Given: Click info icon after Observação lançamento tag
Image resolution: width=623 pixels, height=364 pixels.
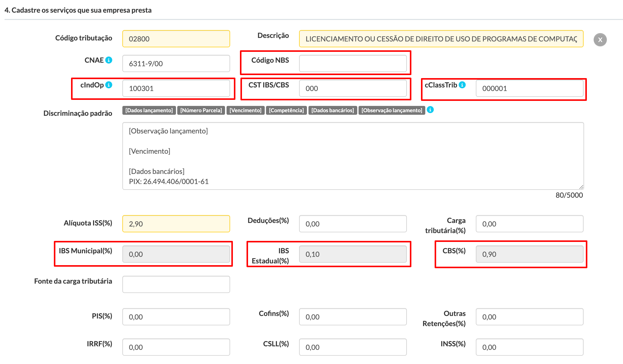Looking at the screenshot, I should click(430, 110).
